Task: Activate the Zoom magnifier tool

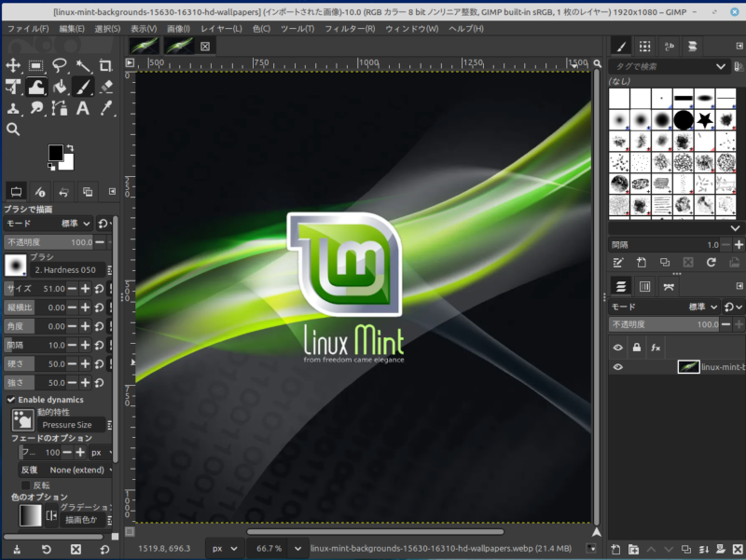Action: [x=13, y=130]
